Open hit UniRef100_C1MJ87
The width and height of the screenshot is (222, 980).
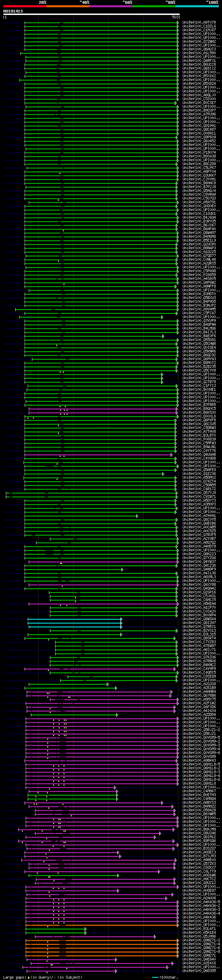199,30
